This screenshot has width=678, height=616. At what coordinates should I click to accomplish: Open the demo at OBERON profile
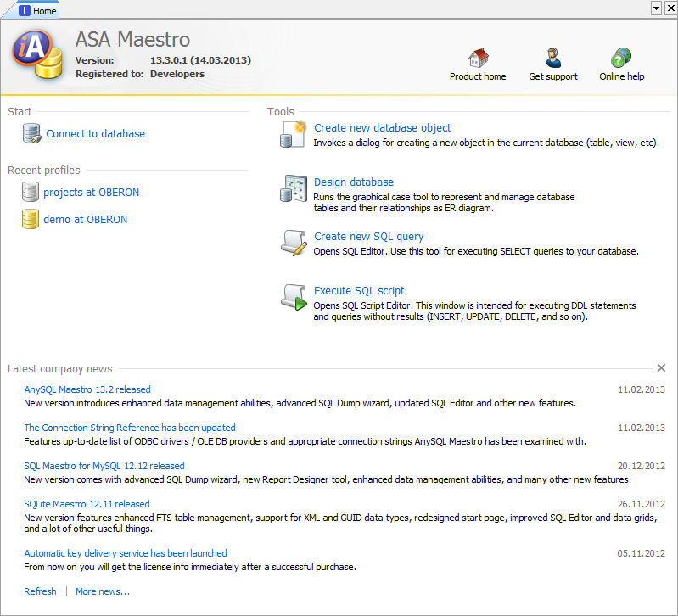85,219
